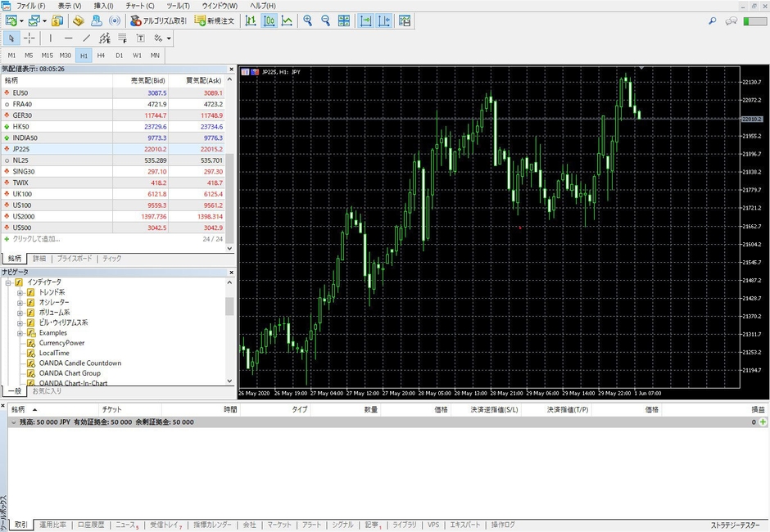
Task: Toggle the chart shift button
Action: click(383, 20)
